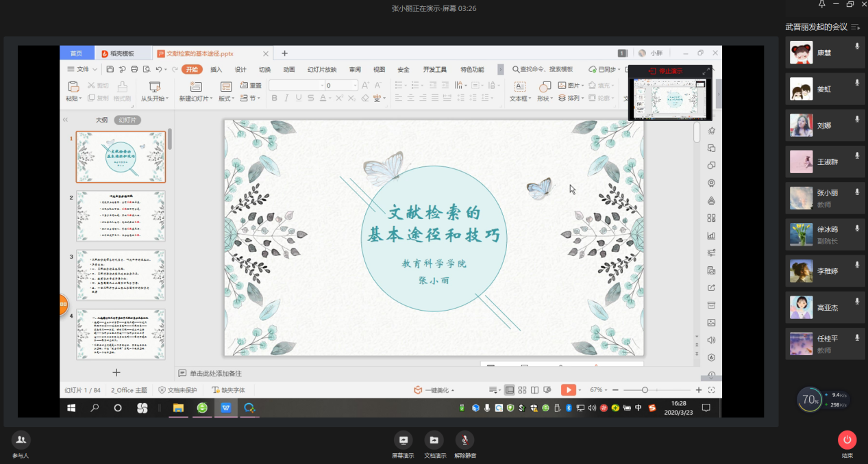Click 一键美化 beautify button

433,390
